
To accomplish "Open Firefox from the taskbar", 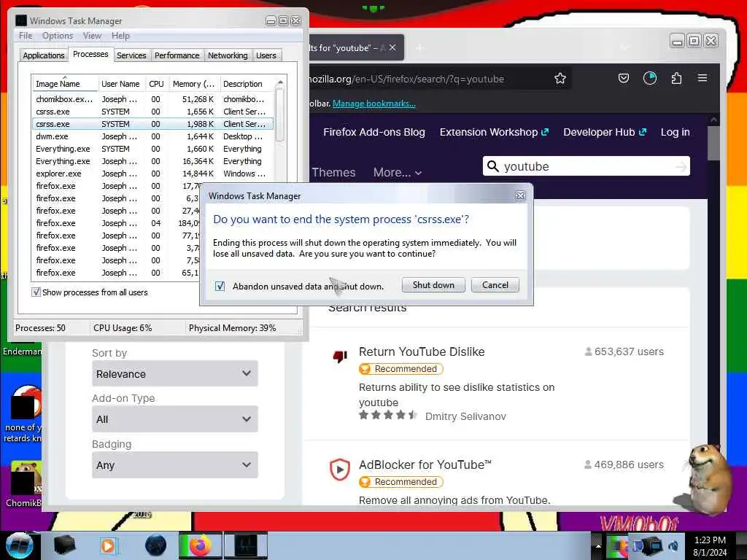I will [x=200, y=545].
